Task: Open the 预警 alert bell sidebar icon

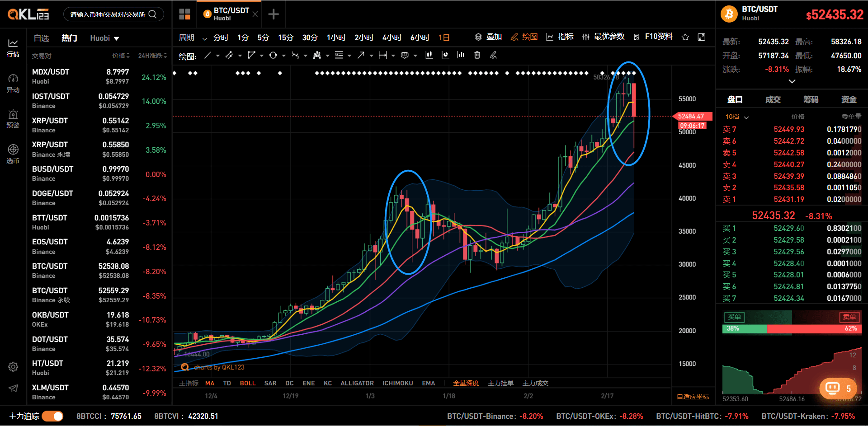Action: 13,119
